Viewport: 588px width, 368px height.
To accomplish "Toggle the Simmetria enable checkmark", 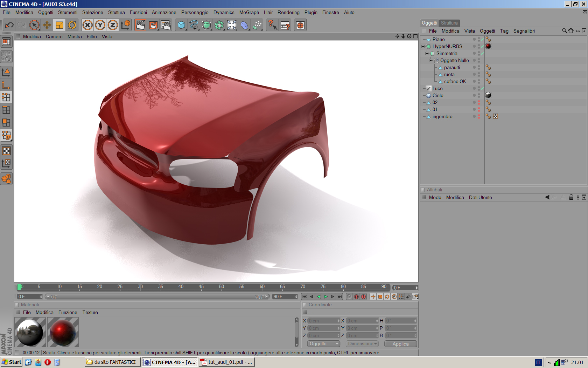I will 483,53.
